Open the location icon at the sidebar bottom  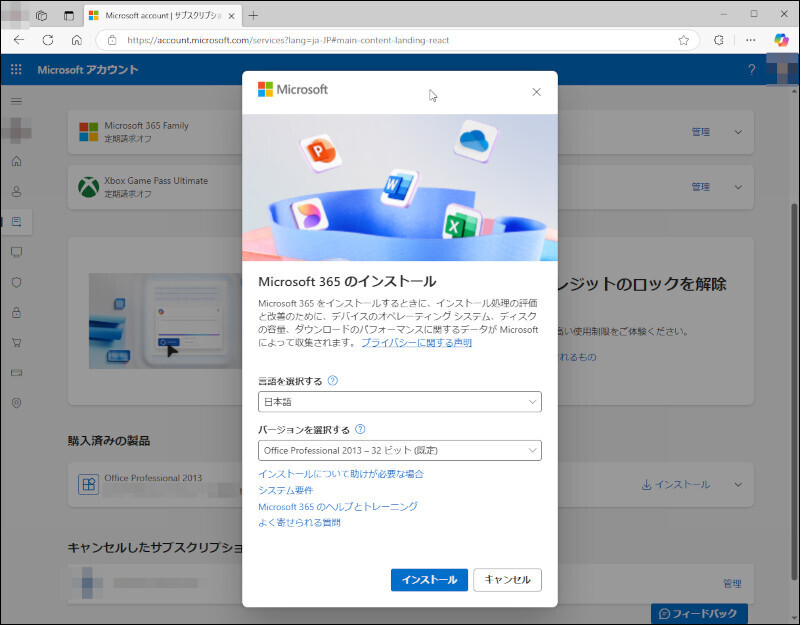pos(16,403)
